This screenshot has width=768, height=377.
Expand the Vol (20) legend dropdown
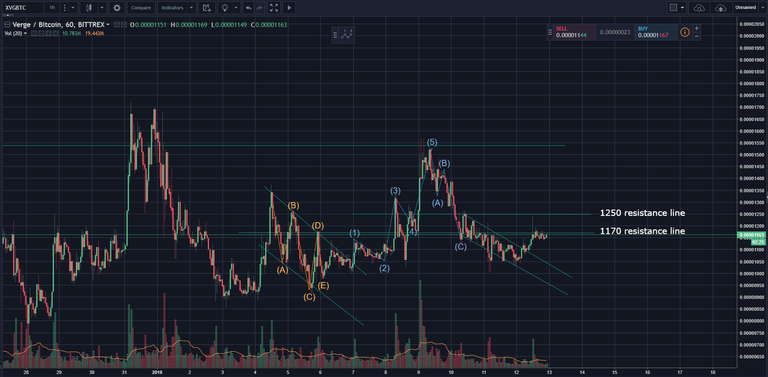pyautogui.click(x=25, y=33)
